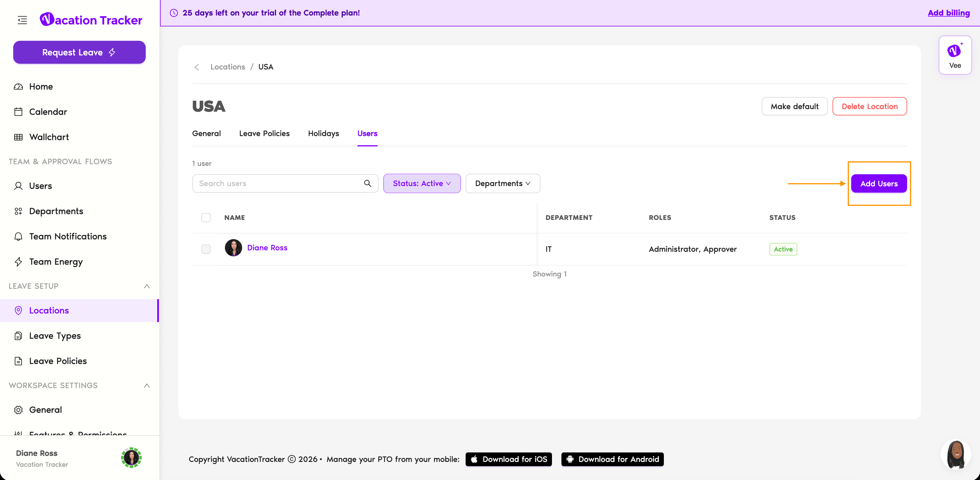Open the Departments filter dropdown

click(503, 183)
